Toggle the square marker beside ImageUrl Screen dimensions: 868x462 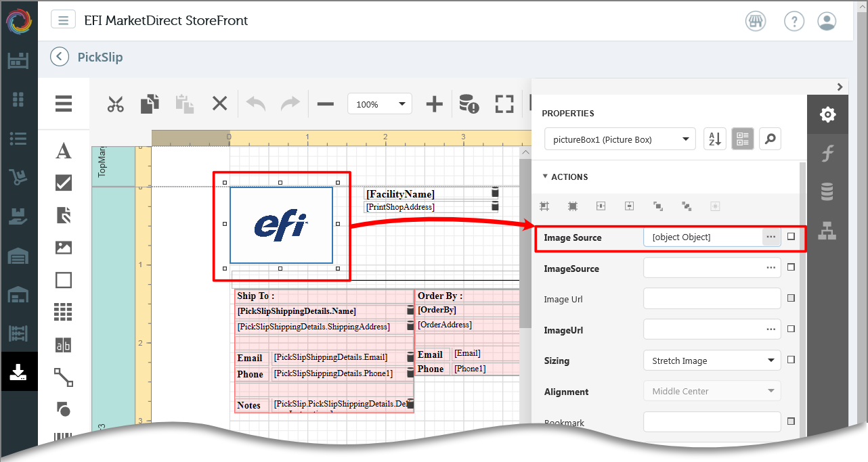pos(791,329)
